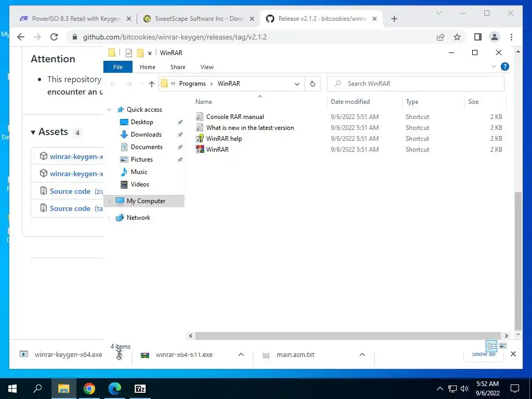Select the WinRAR application shortcut
Image resolution: width=532 pixels, height=399 pixels.
coord(217,149)
